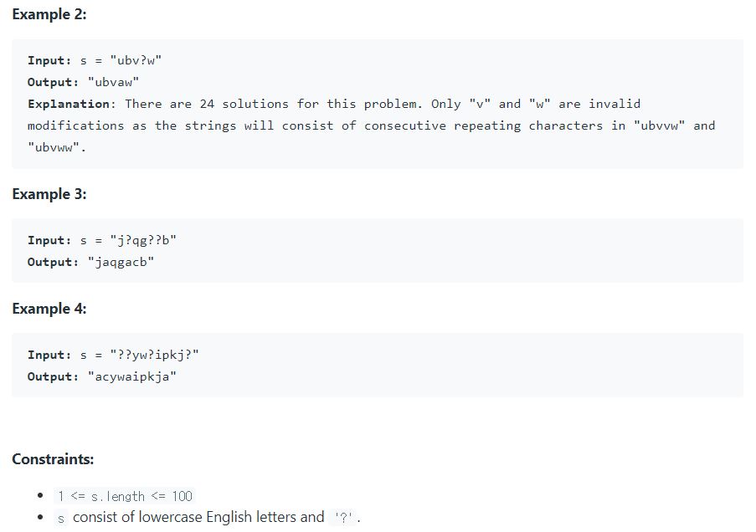Select the "Example 2:" heading
756x532 pixels.
click(x=49, y=14)
